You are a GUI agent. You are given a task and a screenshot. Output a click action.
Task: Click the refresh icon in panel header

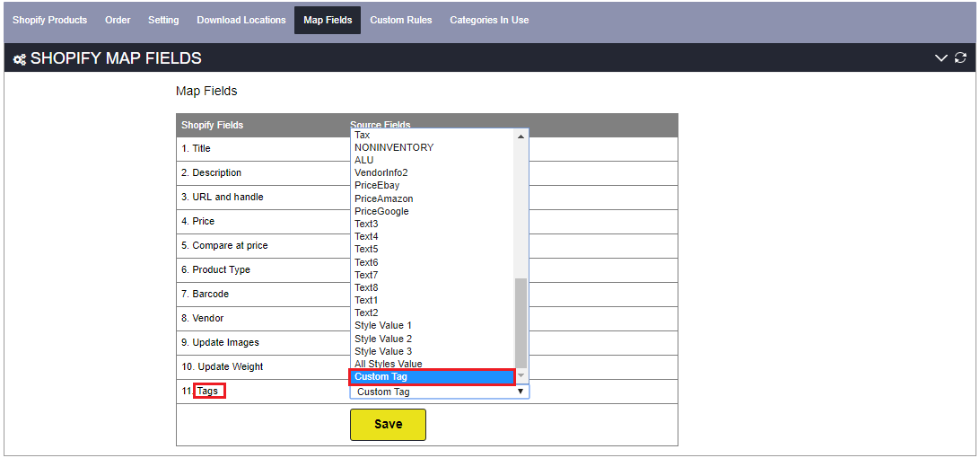click(x=960, y=58)
